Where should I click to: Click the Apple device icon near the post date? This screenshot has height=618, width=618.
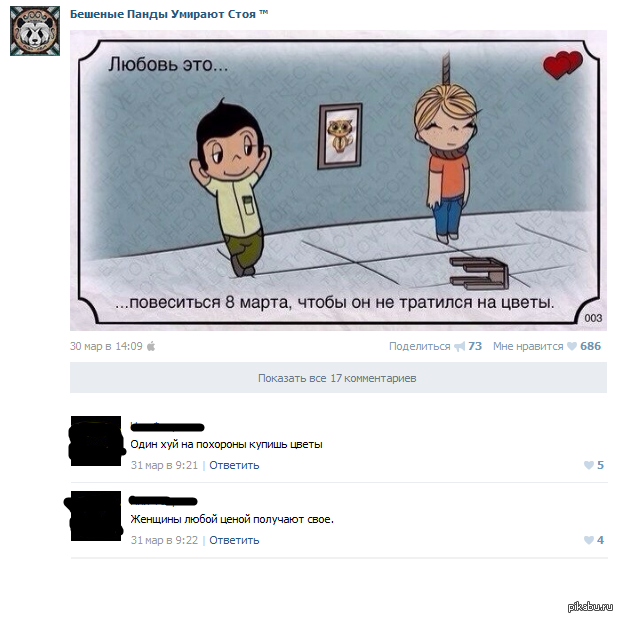151,346
